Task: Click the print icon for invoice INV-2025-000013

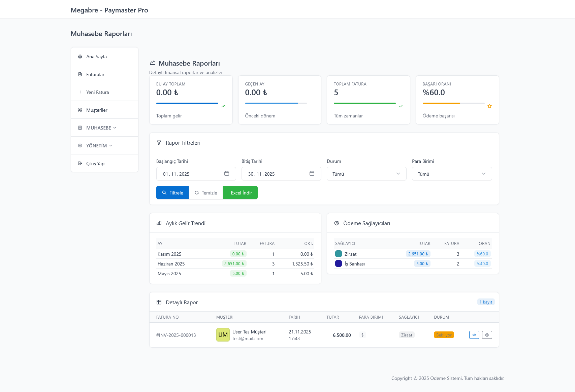Action: pos(487,335)
